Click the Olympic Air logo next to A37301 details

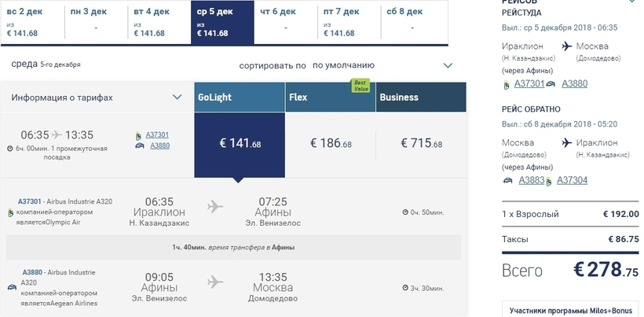point(11,212)
